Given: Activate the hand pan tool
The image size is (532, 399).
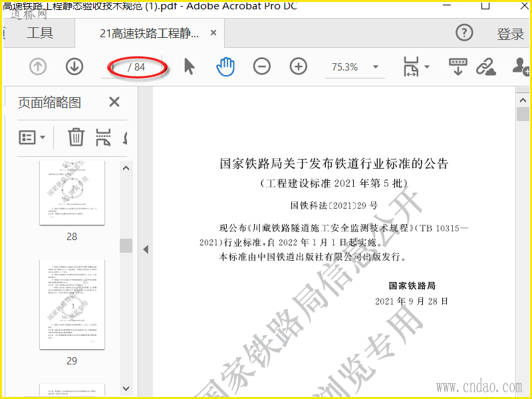Looking at the screenshot, I should pos(225,66).
